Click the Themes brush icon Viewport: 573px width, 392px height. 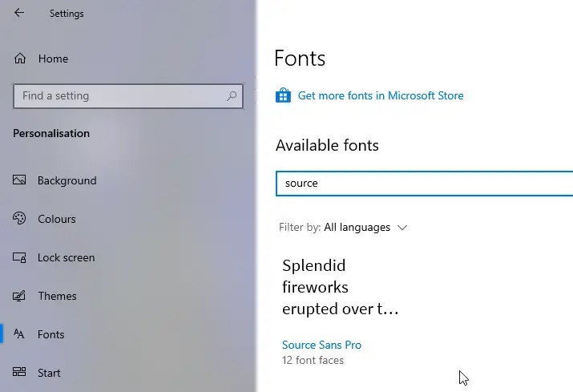[19, 296]
